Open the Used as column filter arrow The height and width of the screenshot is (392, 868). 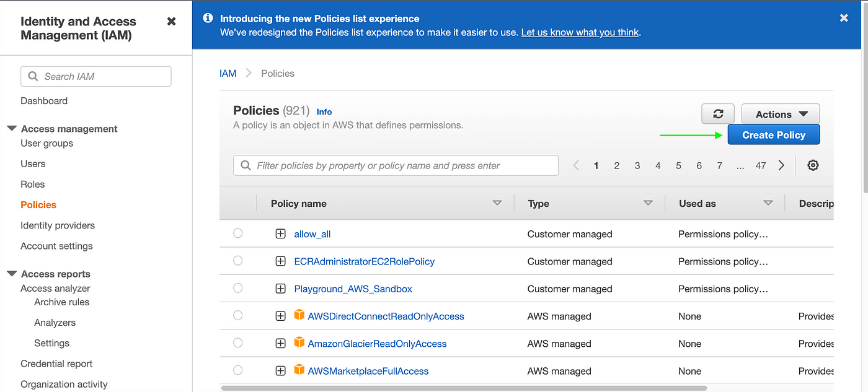(768, 203)
